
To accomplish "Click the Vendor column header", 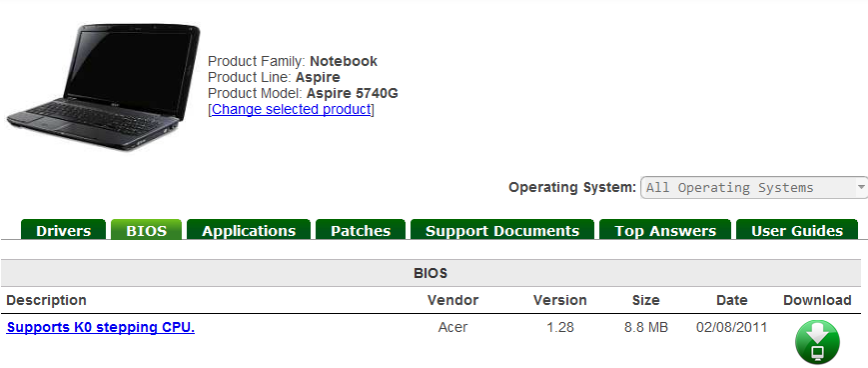I will pyautogui.click(x=452, y=300).
